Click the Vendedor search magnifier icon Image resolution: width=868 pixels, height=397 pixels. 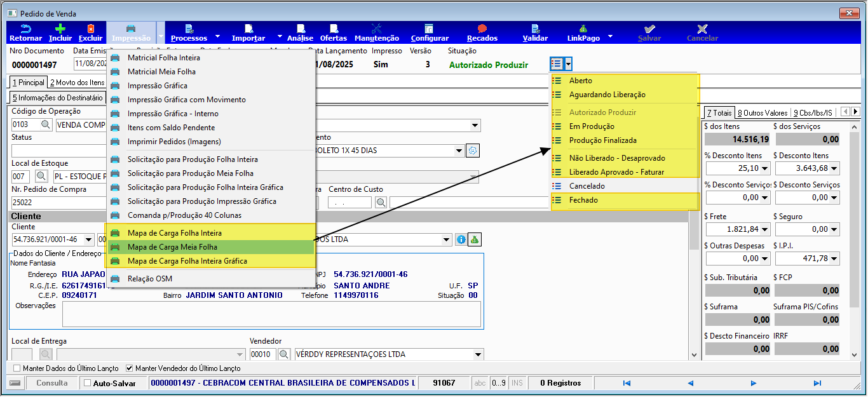(x=284, y=354)
